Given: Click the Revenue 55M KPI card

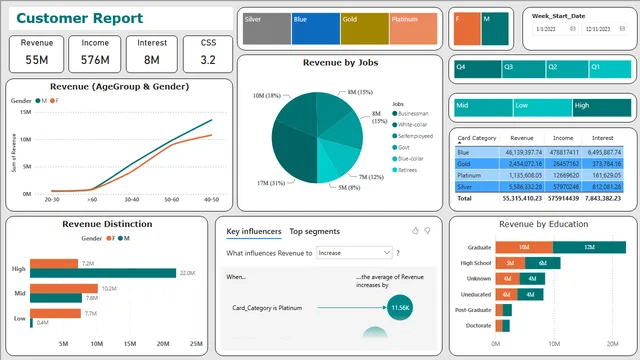Looking at the screenshot, I should [37, 54].
